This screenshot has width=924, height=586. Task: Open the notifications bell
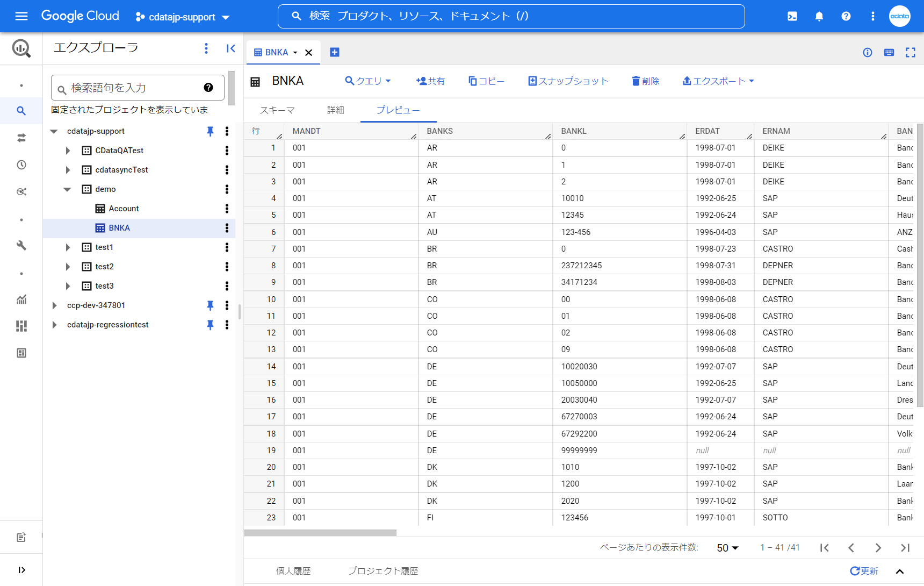(x=819, y=16)
